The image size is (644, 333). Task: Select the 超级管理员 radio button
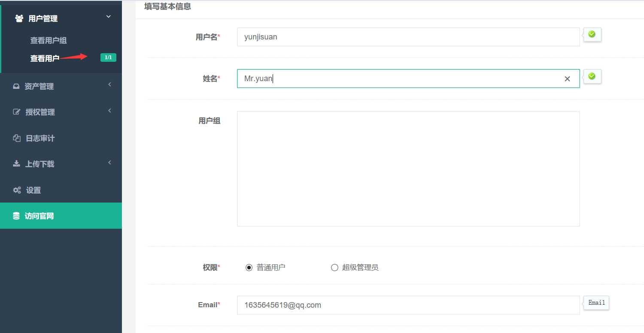pos(334,267)
